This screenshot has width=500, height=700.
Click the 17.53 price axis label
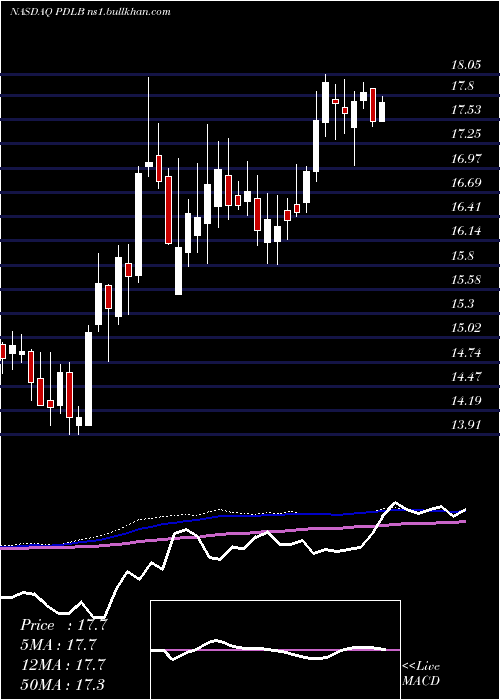467,110
